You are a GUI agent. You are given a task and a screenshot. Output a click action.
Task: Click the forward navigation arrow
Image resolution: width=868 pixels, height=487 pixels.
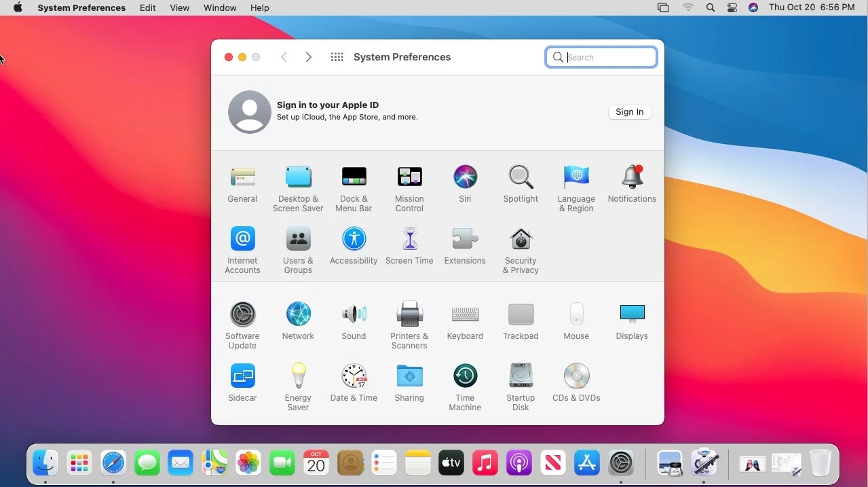pyautogui.click(x=309, y=57)
